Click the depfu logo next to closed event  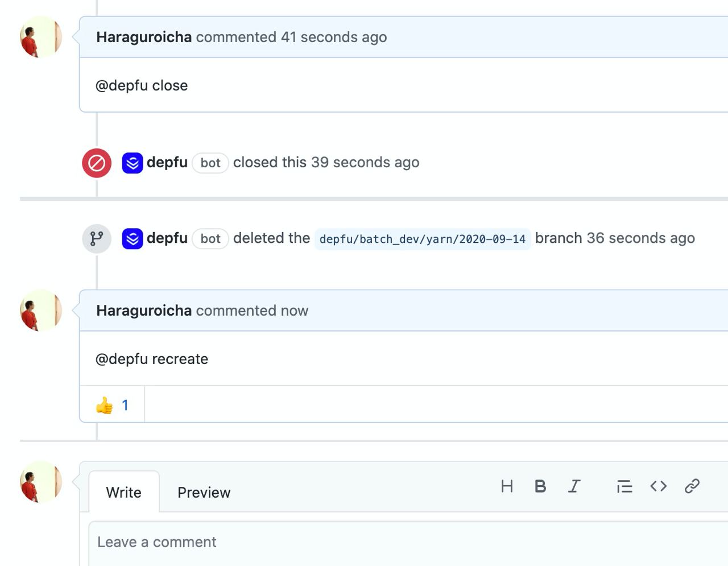(x=133, y=163)
